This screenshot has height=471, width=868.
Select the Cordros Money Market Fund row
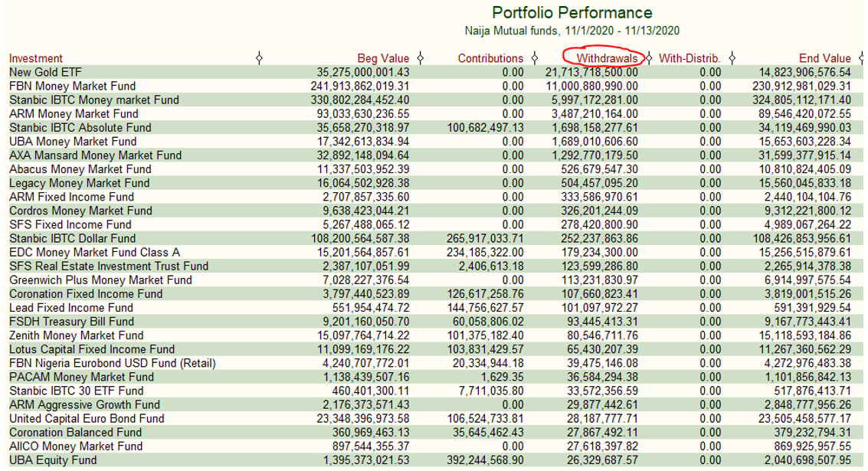[x=436, y=211]
